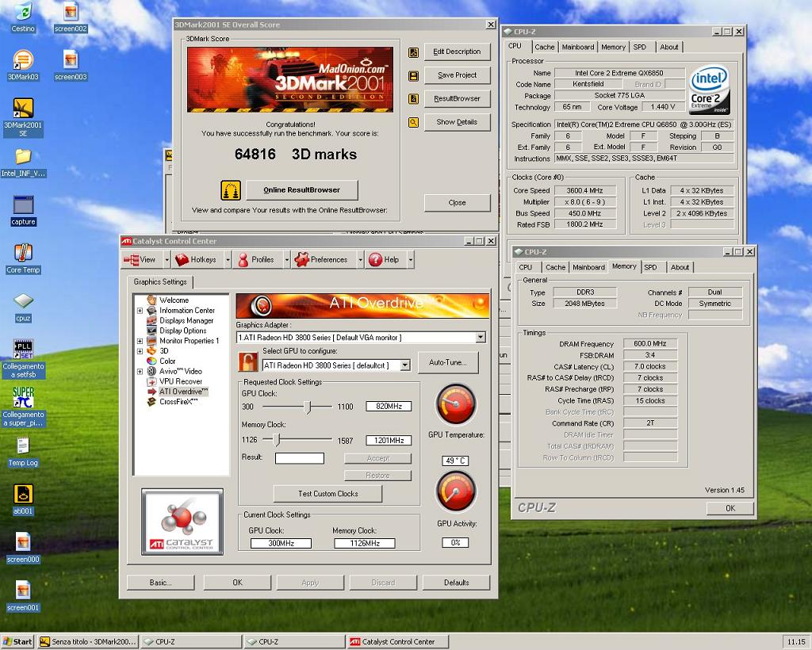Open the Hotkeys menu in Catalyst

196,260
